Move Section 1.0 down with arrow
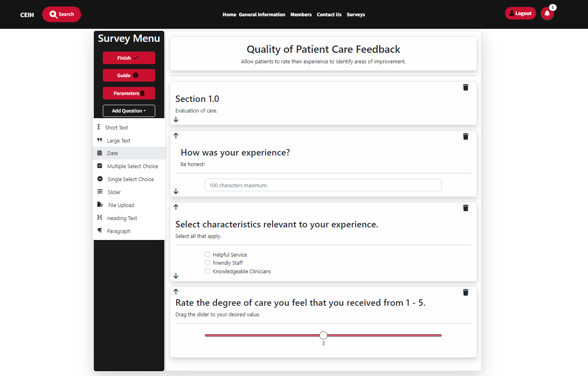Image resolution: width=588 pixels, height=376 pixels. [176, 120]
